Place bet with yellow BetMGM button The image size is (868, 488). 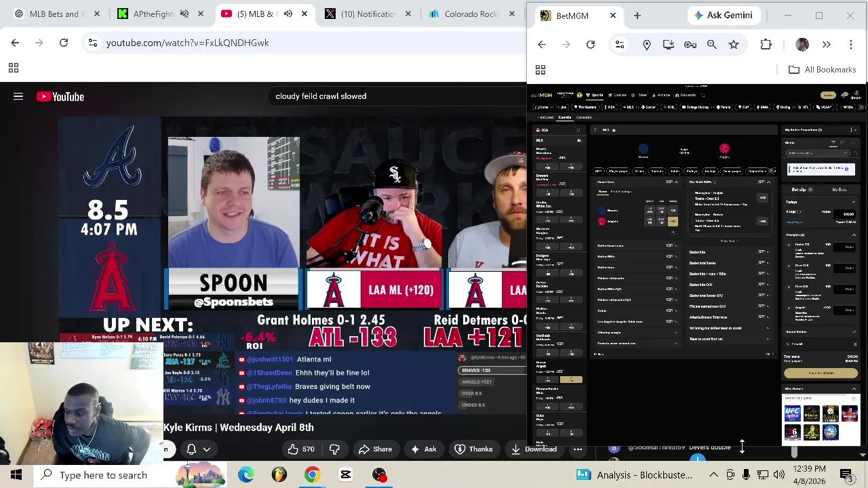[821, 373]
